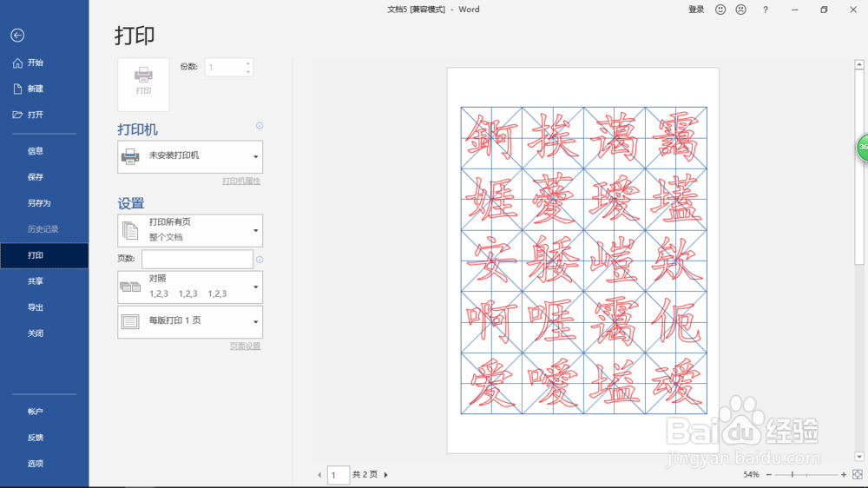This screenshot has height=488, width=868.
Task: Restore down the Word window
Action: (x=825, y=10)
